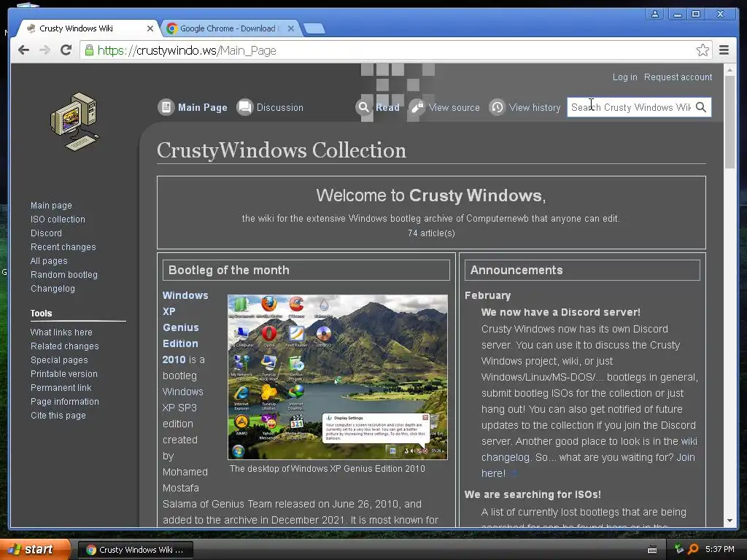Viewport: 747px width, 560px height.
Task: Click the Log in link
Action: point(624,77)
